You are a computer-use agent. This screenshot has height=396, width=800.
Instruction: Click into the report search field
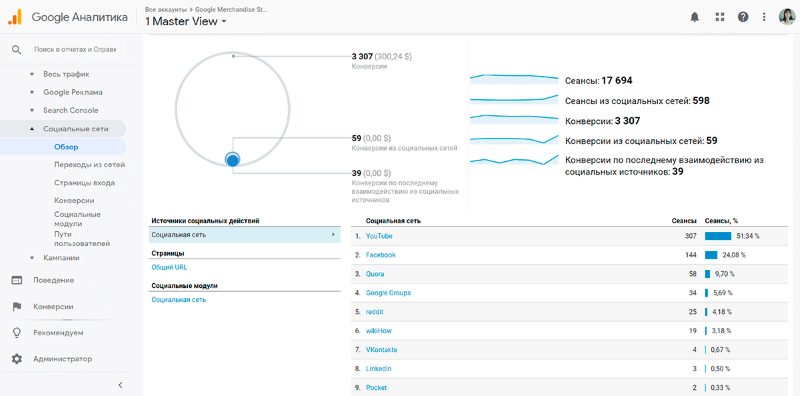76,50
